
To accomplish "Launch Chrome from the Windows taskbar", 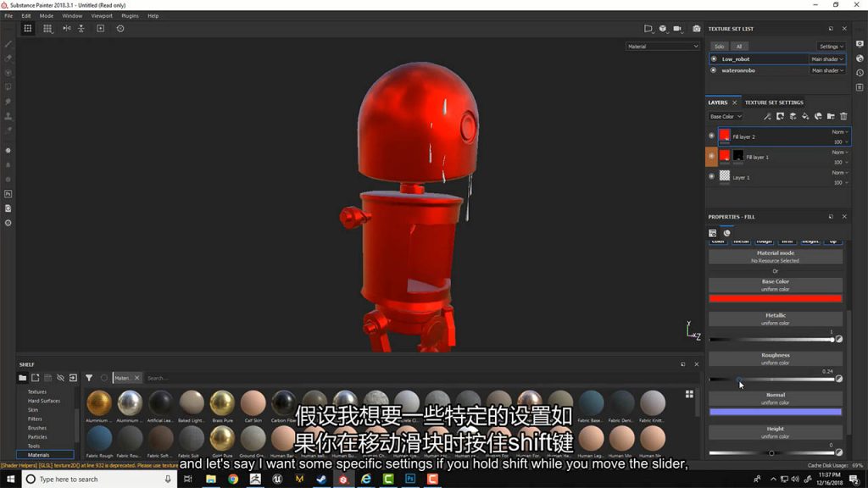I will (x=233, y=479).
